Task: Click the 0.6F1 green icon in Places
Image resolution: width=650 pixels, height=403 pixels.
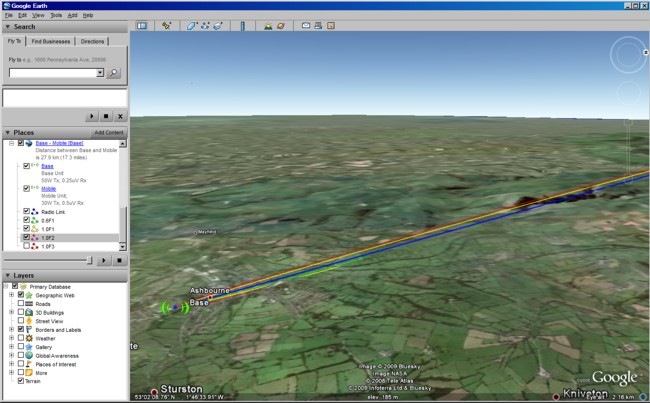Action: point(35,221)
